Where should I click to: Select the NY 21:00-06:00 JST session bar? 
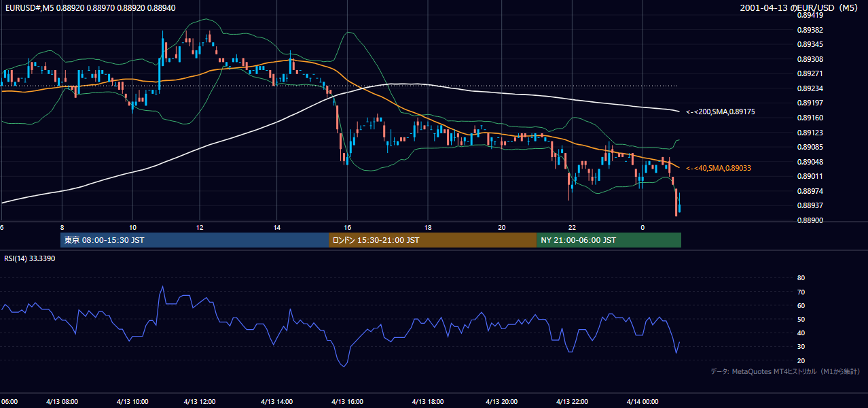point(609,240)
